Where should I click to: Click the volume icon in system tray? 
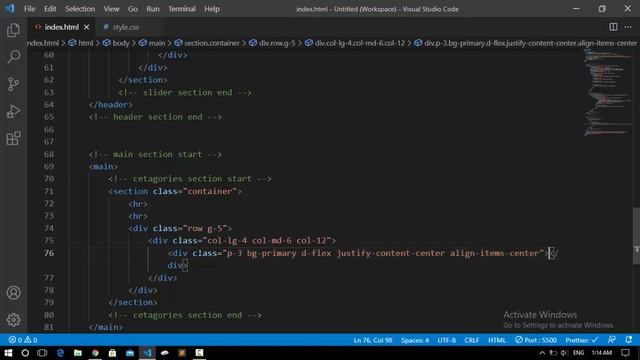(x=564, y=353)
